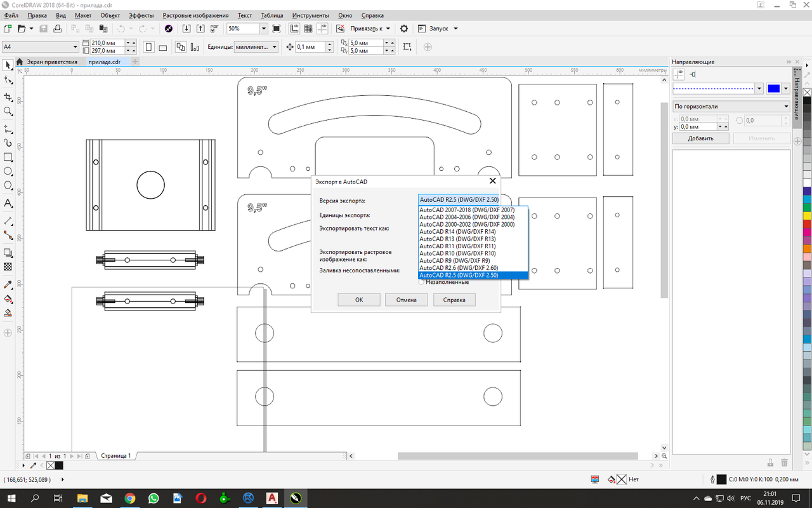812x508 pixels.
Task: Click the Export icon
Action: click(x=200, y=29)
